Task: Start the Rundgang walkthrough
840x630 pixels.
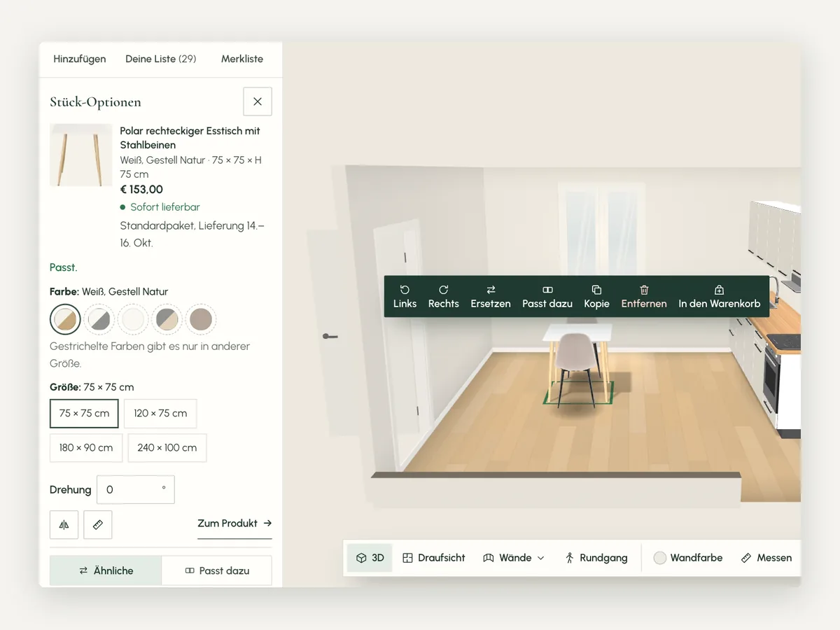Action: pos(596,558)
